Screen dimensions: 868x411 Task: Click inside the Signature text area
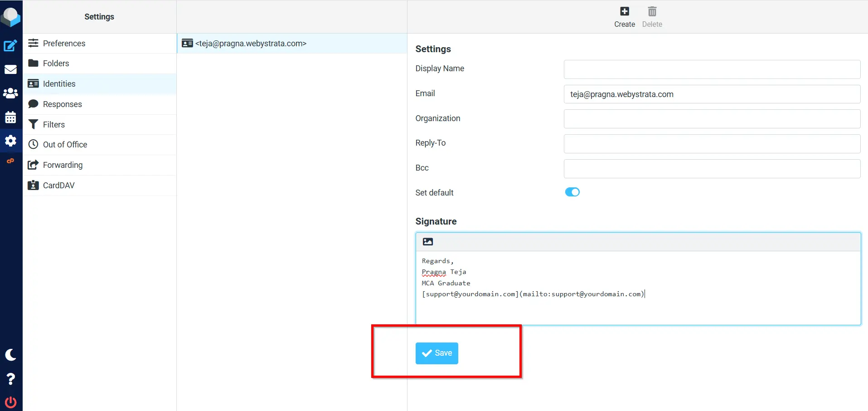click(x=638, y=288)
